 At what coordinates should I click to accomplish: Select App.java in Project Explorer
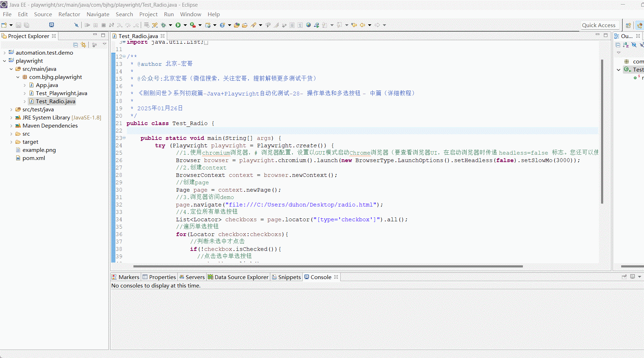coord(47,85)
